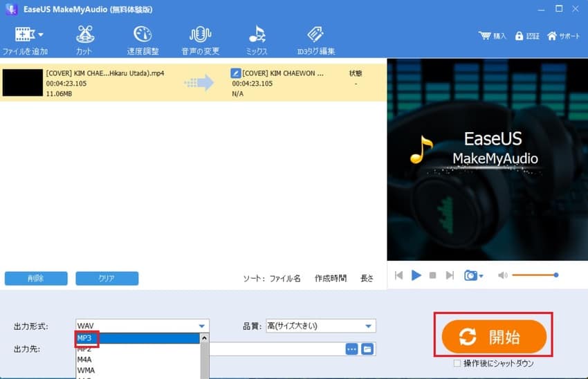Screen dimensions: 588x379
Task: Start conversion with the 開始 button
Action: [494, 337]
